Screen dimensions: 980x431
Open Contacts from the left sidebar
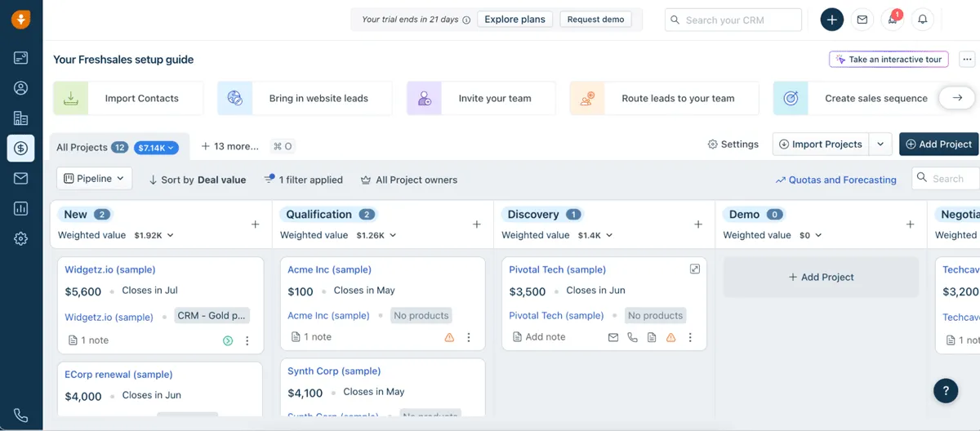click(x=20, y=88)
